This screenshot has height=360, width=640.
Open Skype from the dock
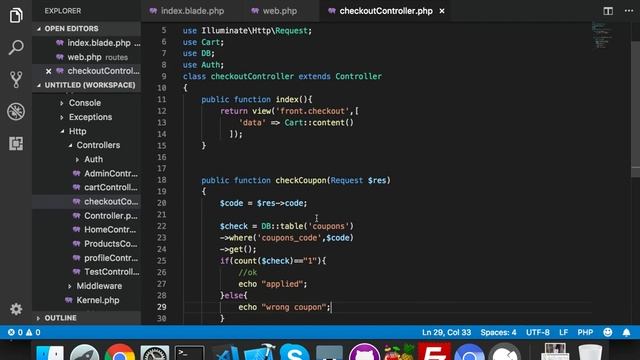click(294, 353)
